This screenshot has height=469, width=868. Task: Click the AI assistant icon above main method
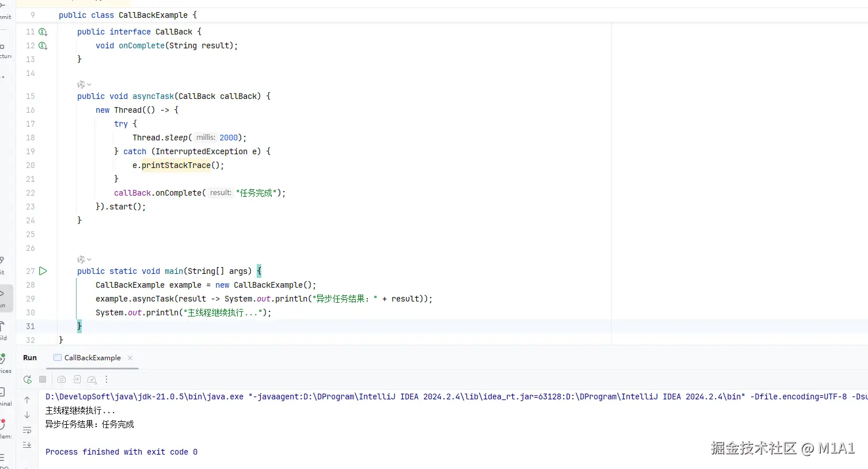pyautogui.click(x=81, y=260)
